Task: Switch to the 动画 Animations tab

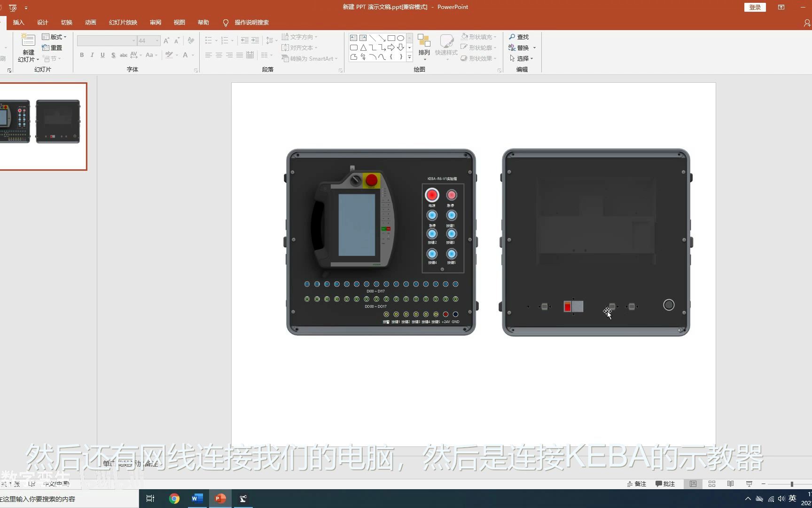Action: tap(90, 22)
